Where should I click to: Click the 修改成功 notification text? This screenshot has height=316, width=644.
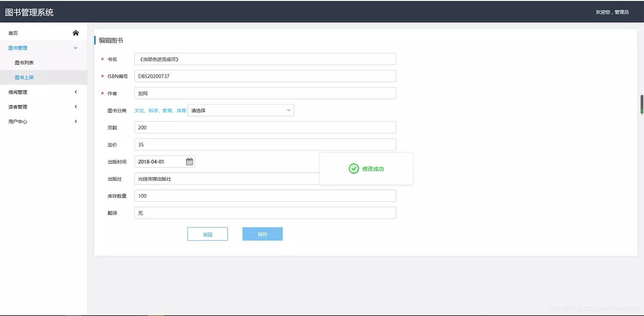[373, 169]
